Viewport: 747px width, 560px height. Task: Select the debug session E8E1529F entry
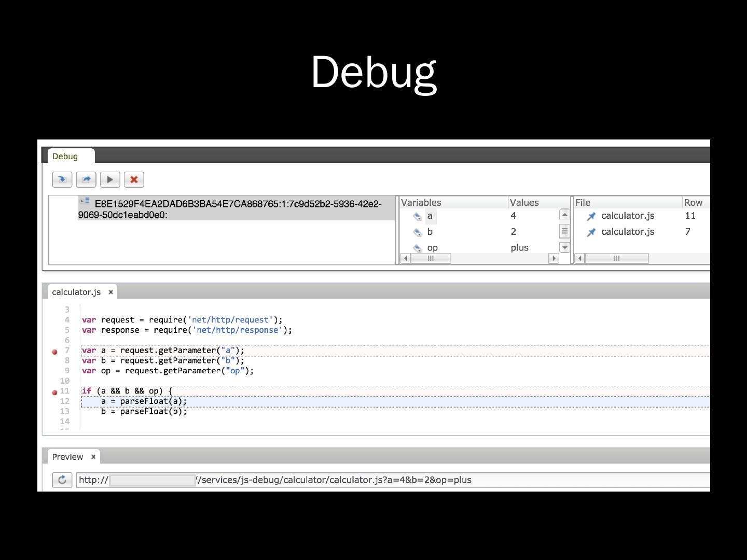[x=237, y=209]
